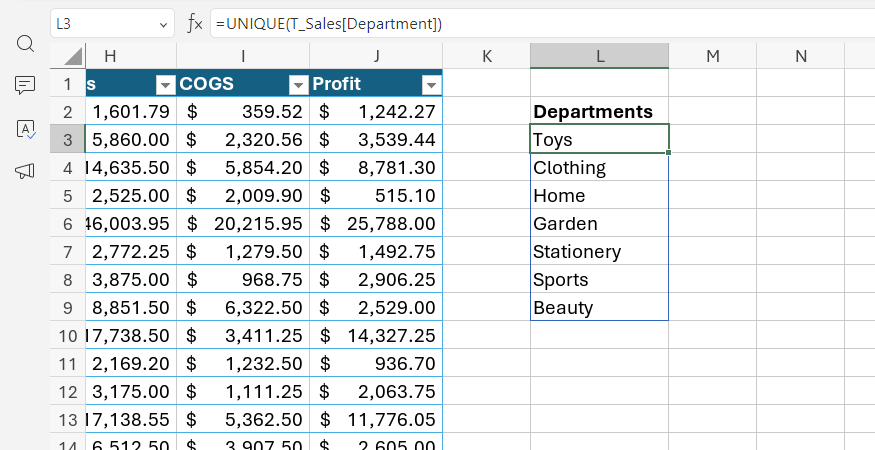Select row 10 header

tap(68, 336)
